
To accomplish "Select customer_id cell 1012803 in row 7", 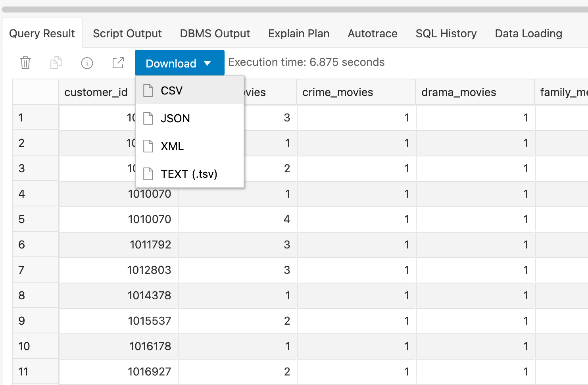I will click(x=149, y=270).
